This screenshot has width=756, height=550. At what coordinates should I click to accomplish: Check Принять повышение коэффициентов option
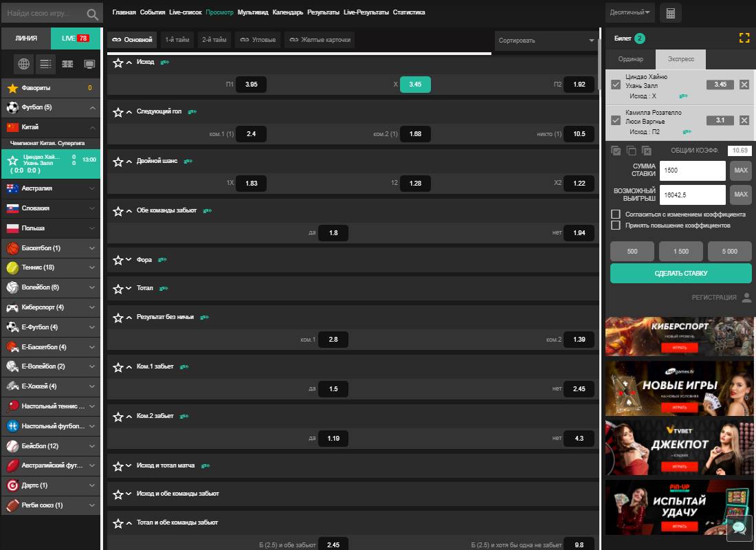pyautogui.click(x=616, y=225)
